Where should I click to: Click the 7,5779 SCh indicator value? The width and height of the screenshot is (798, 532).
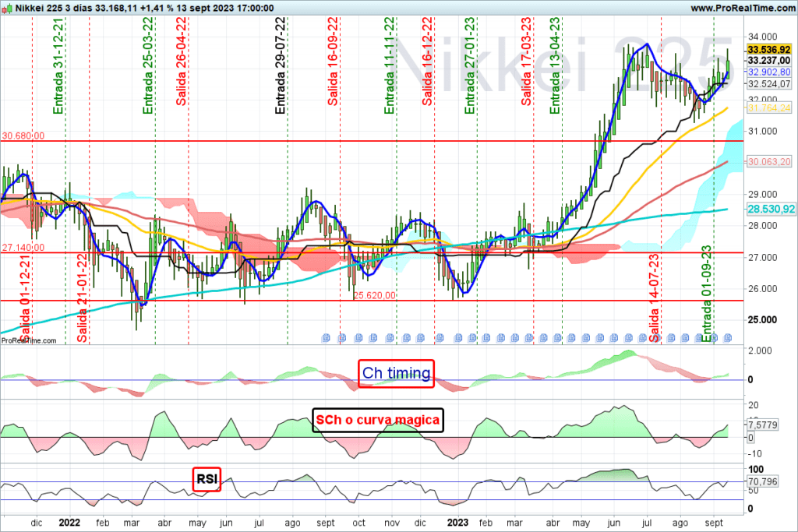(x=762, y=425)
